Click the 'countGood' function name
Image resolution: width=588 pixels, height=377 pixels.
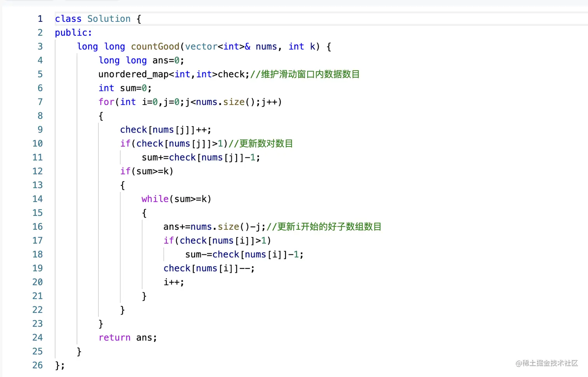pyautogui.click(x=155, y=47)
